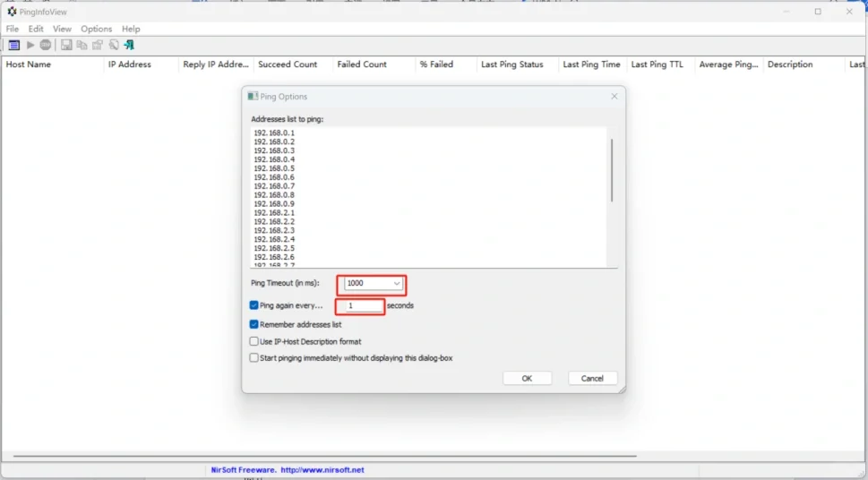Viewport: 868px width, 480px height.
Task: Click address 192.168.0.7 in the list
Action: pos(274,186)
